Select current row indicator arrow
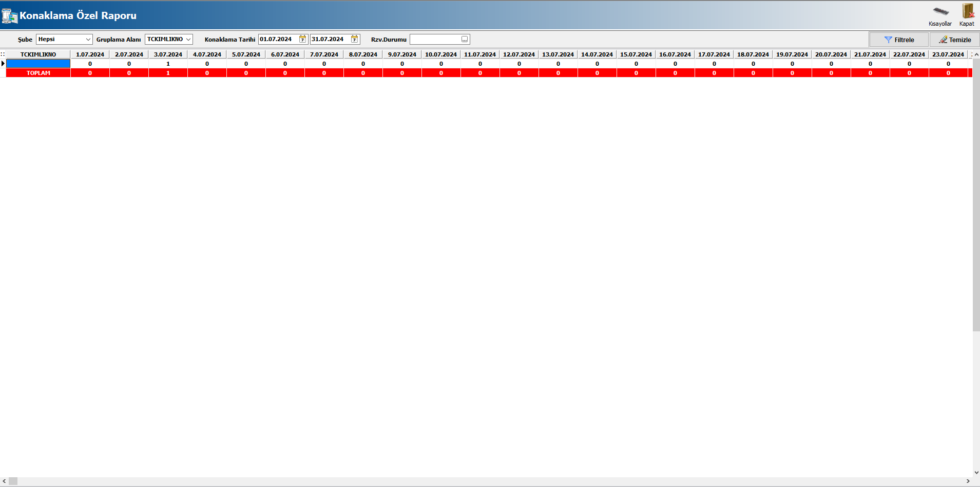The width and height of the screenshot is (980, 487). pos(3,63)
